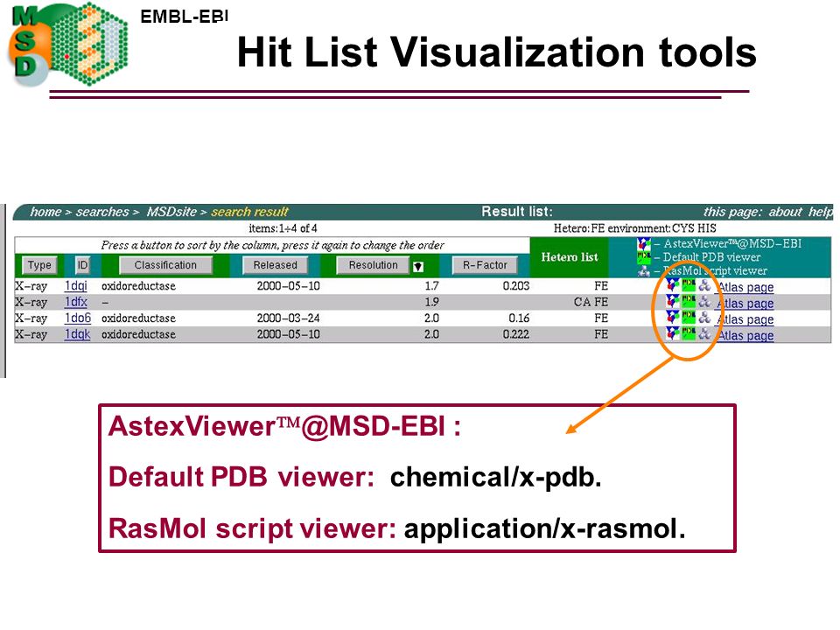Sort results by ID column
This screenshot has width=840, height=630.
[x=82, y=265]
